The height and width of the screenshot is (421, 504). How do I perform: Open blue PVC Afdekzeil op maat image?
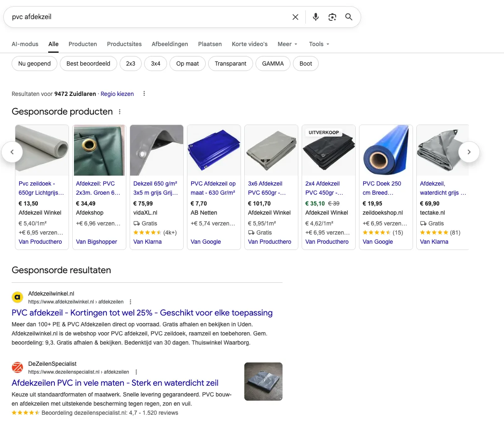coord(214,150)
